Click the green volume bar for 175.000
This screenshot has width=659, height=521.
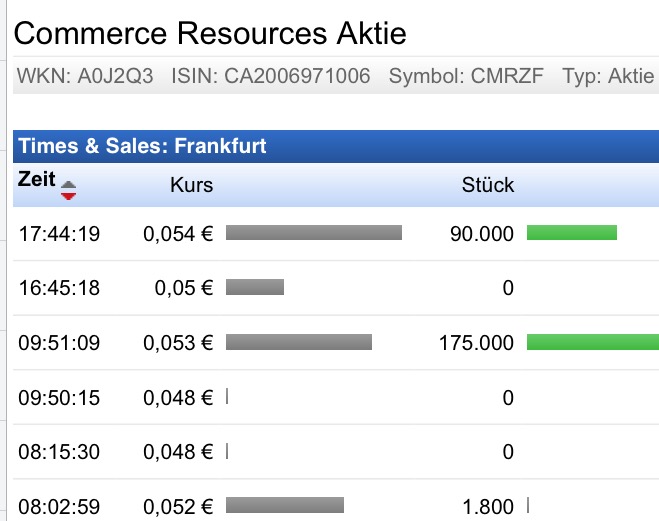pyautogui.click(x=592, y=343)
